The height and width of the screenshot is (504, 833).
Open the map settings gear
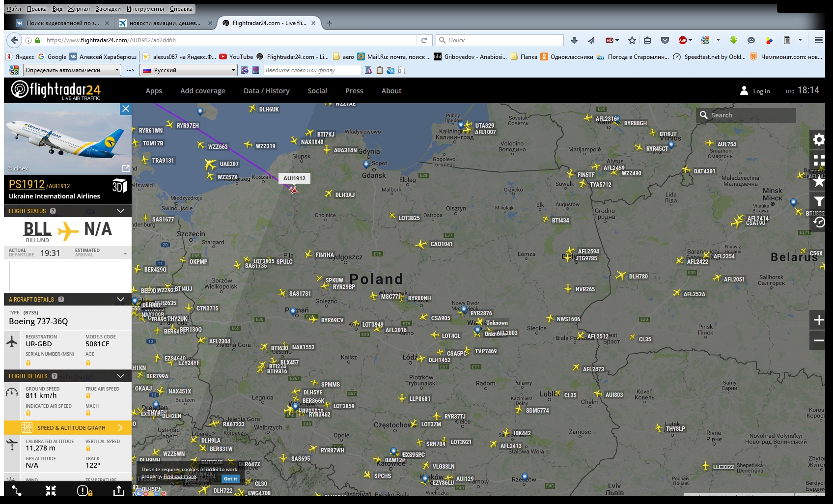818,140
